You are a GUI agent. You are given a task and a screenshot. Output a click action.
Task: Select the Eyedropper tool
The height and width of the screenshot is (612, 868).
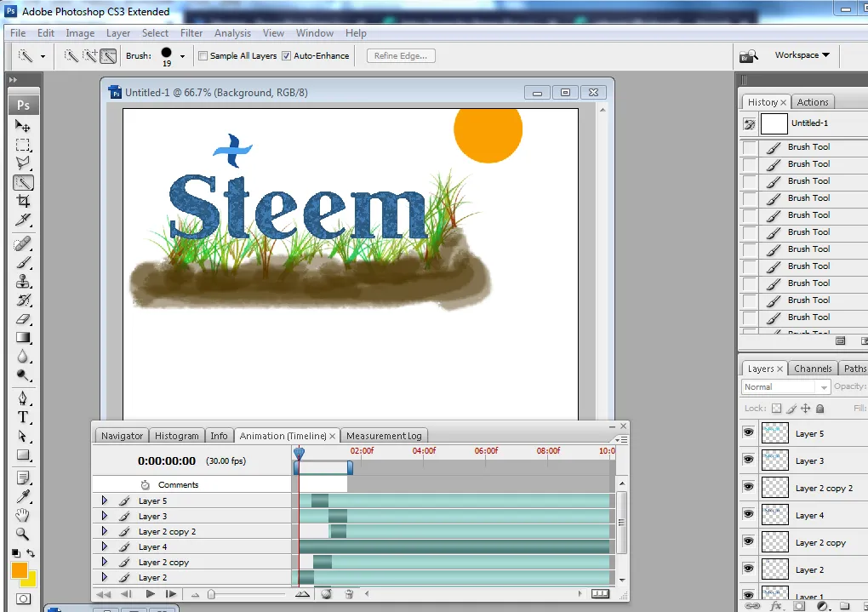23,497
